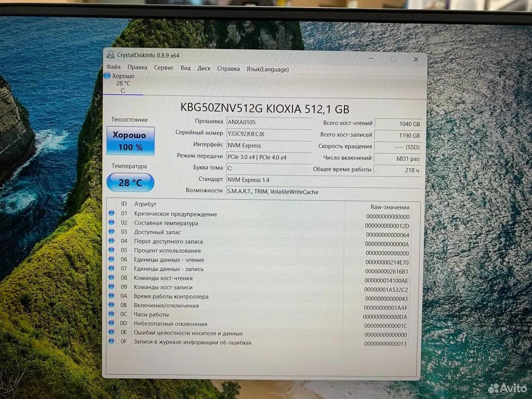Select the Время работы контроллера attribute text
The image size is (532, 399).
click(171, 296)
